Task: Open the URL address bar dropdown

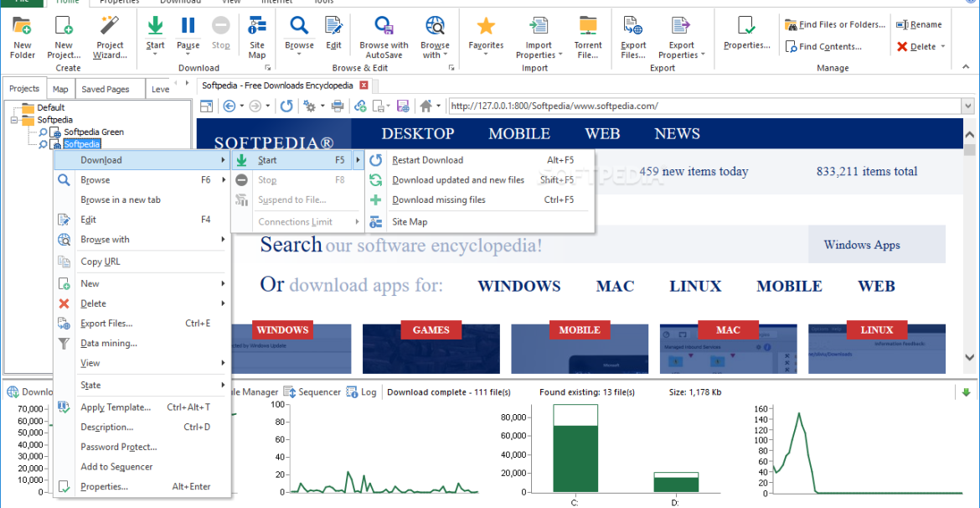Action: pyautogui.click(x=968, y=106)
